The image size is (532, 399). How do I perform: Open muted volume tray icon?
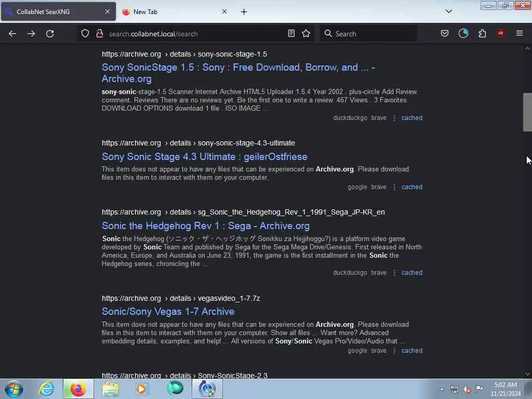pyautogui.click(x=467, y=390)
